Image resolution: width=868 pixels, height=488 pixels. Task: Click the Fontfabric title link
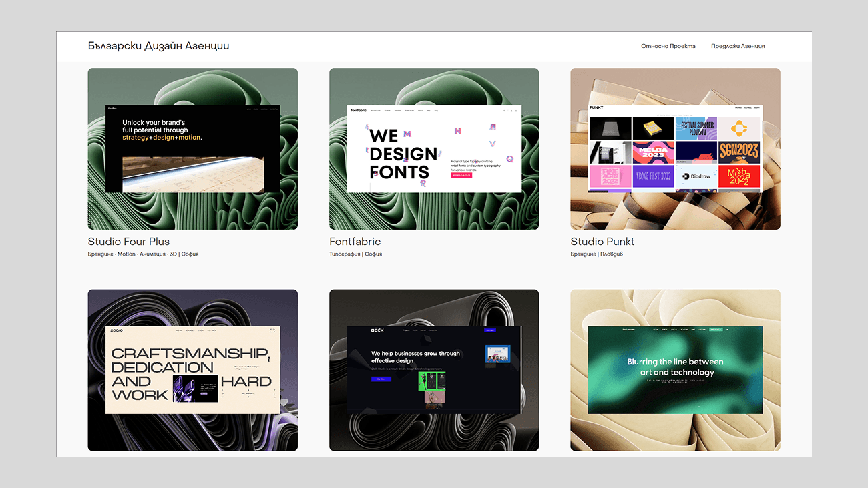(355, 242)
